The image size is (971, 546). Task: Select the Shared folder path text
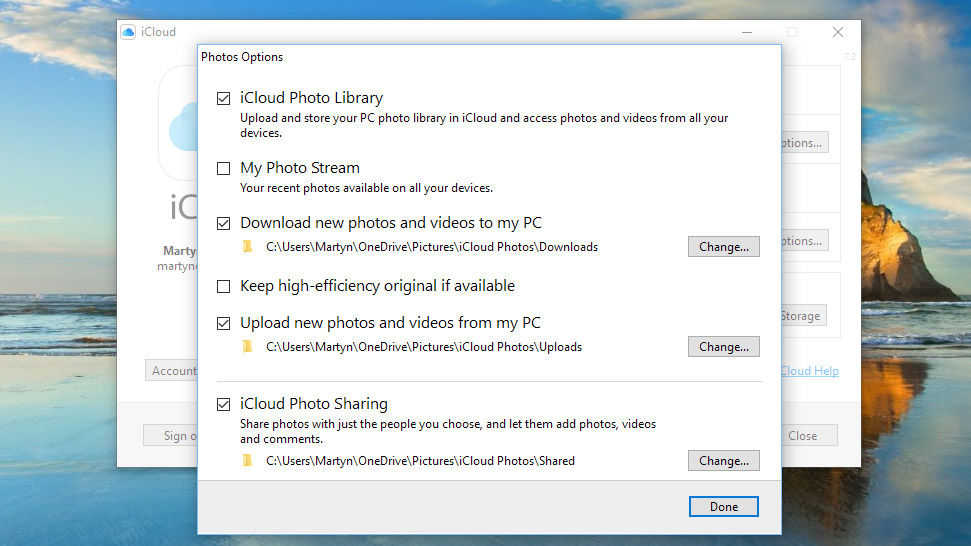click(420, 461)
